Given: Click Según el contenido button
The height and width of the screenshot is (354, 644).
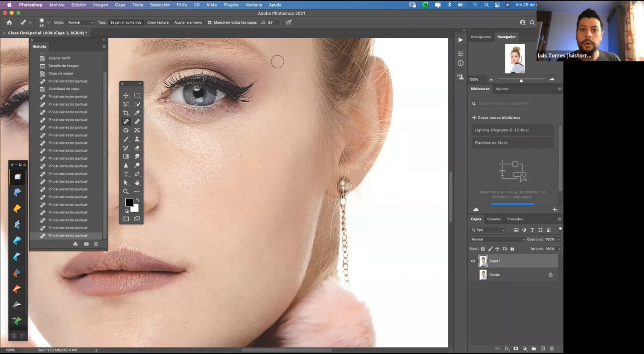Looking at the screenshot, I should pyautogui.click(x=126, y=23).
